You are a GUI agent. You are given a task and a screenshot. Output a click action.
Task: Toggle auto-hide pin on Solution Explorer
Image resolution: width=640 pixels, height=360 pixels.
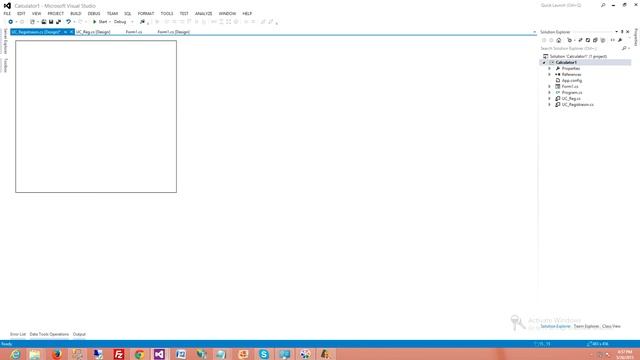[x=622, y=32]
